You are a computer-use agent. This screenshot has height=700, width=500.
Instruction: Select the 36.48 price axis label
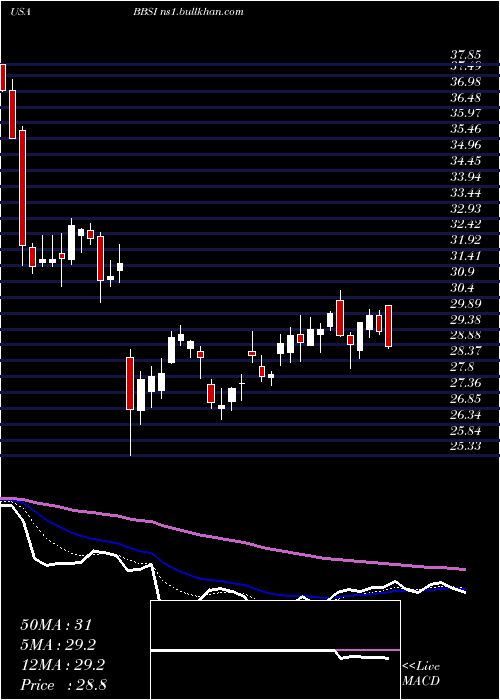coord(466,98)
